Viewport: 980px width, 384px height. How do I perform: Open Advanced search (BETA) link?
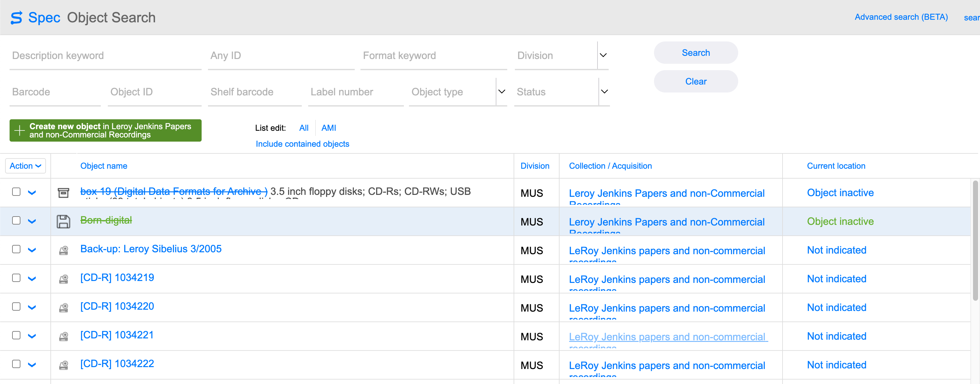click(901, 17)
